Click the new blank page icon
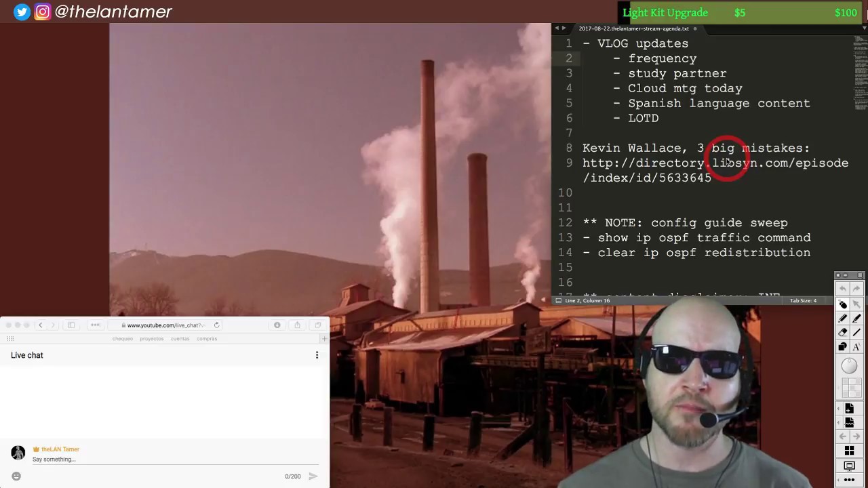The image size is (868, 488). 849,408
